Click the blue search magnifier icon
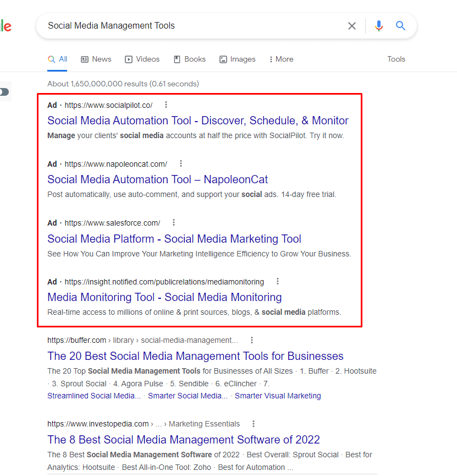Viewport: 457px width, 476px height. pyautogui.click(x=400, y=25)
